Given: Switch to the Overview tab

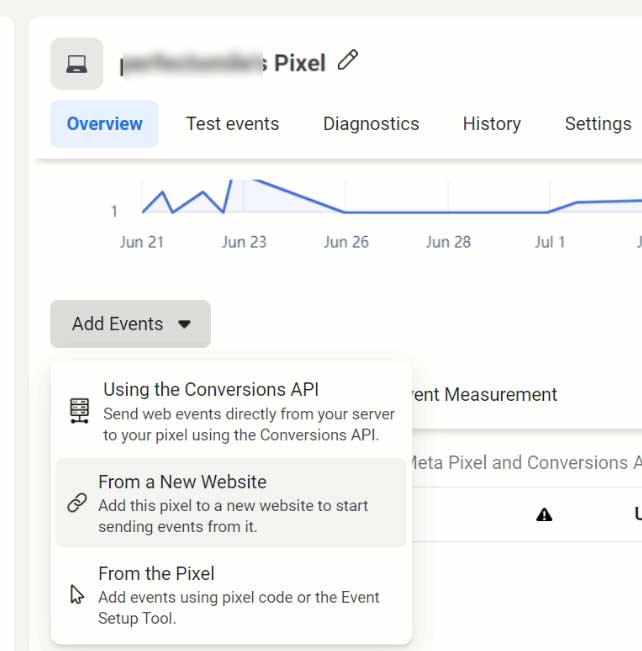Looking at the screenshot, I should pos(104,124).
